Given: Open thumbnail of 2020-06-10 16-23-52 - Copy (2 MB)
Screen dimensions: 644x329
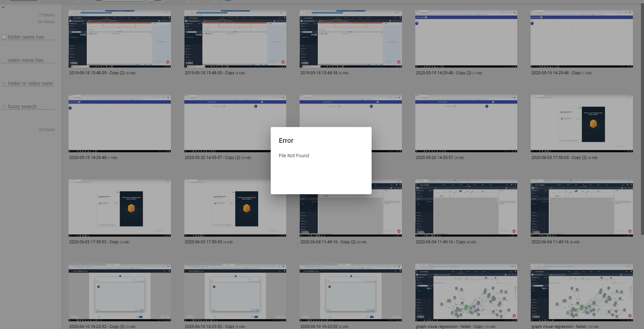Looking at the screenshot, I should point(235,292).
